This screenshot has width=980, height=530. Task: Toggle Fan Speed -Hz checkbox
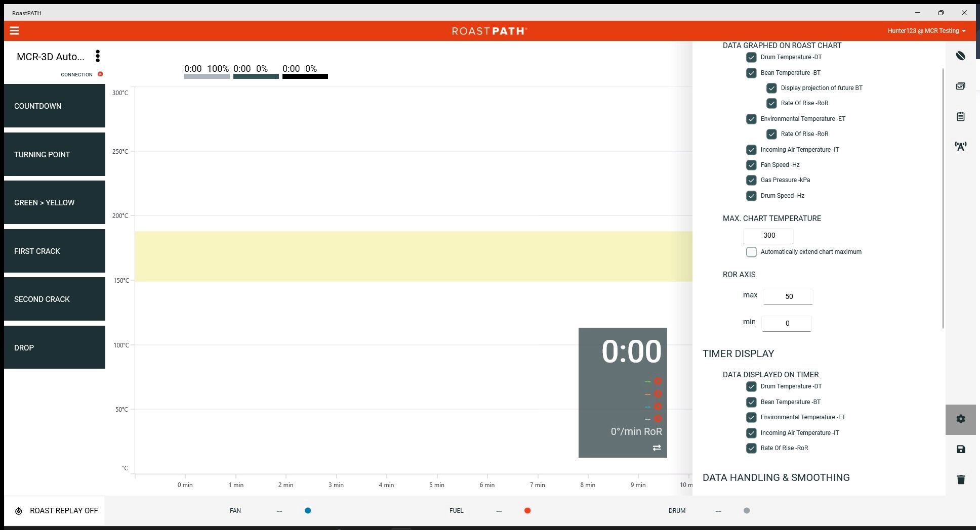751,165
